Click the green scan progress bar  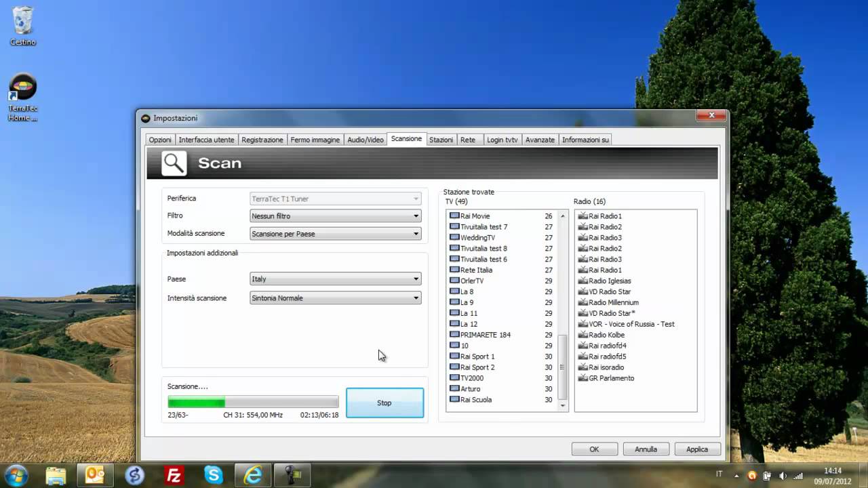point(253,402)
